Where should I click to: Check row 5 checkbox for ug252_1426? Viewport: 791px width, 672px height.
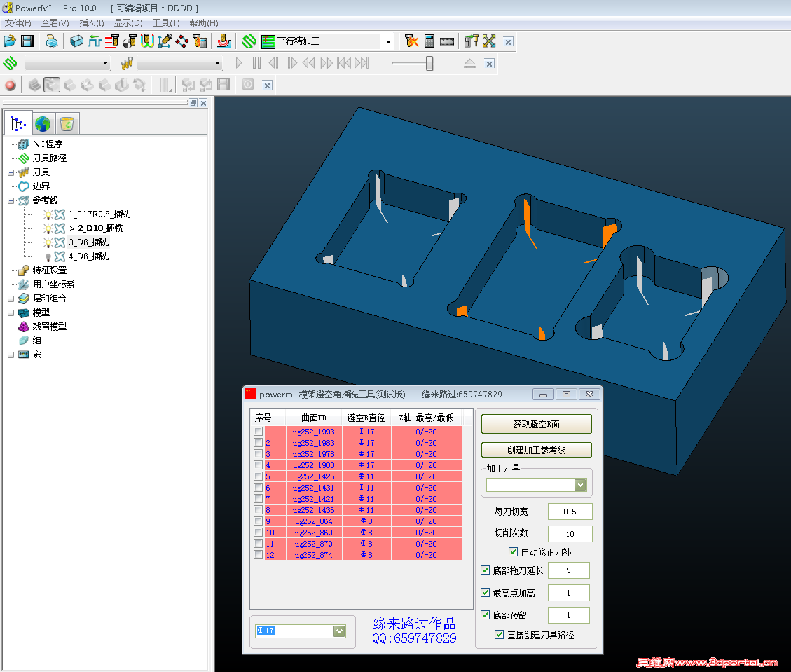259,476
